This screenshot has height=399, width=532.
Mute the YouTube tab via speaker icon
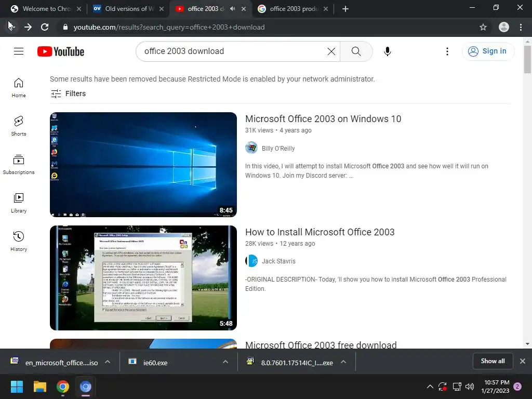pyautogui.click(x=232, y=9)
